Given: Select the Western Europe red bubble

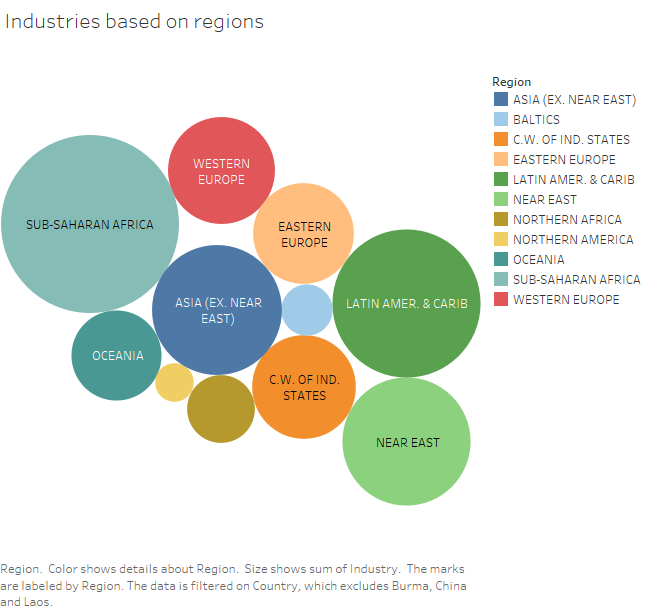Looking at the screenshot, I should pos(221,171).
